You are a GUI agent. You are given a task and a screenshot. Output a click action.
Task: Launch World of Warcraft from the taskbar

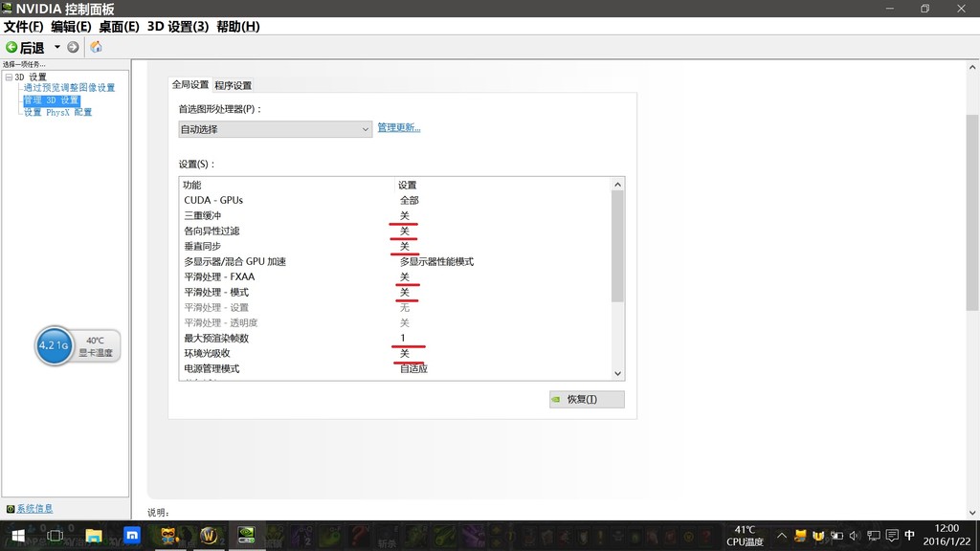click(x=207, y=536)
